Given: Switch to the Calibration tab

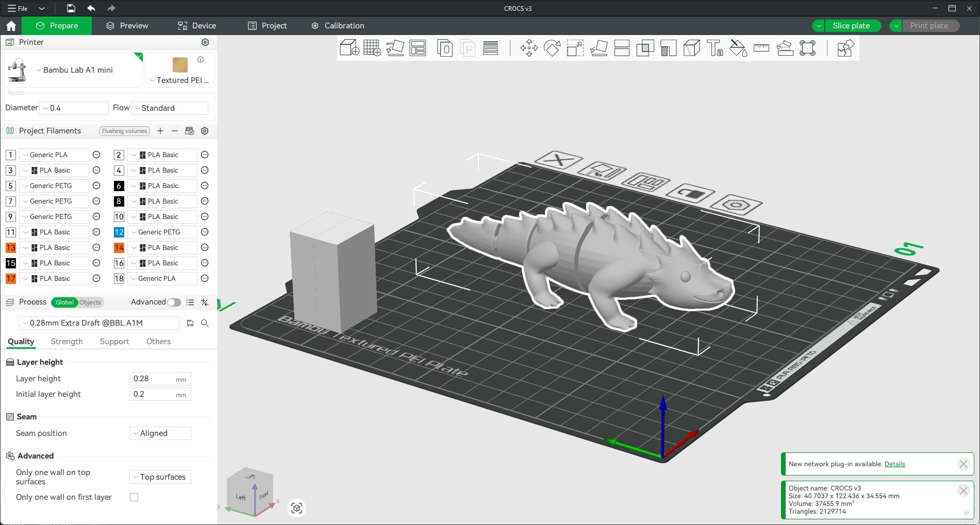Looking at the screenshot, I should coord(338,26).
